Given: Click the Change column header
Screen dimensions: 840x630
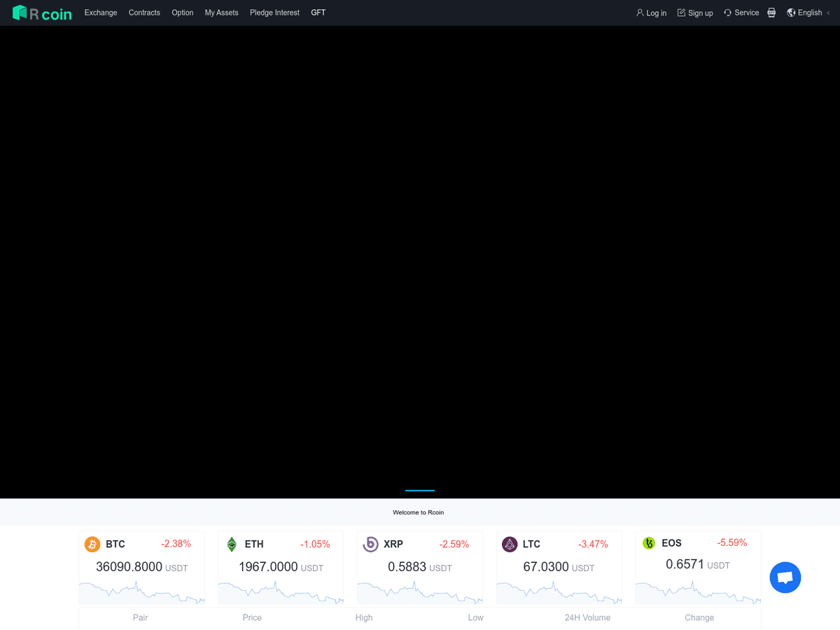Looking at the screenshot, I should (699, 617).
